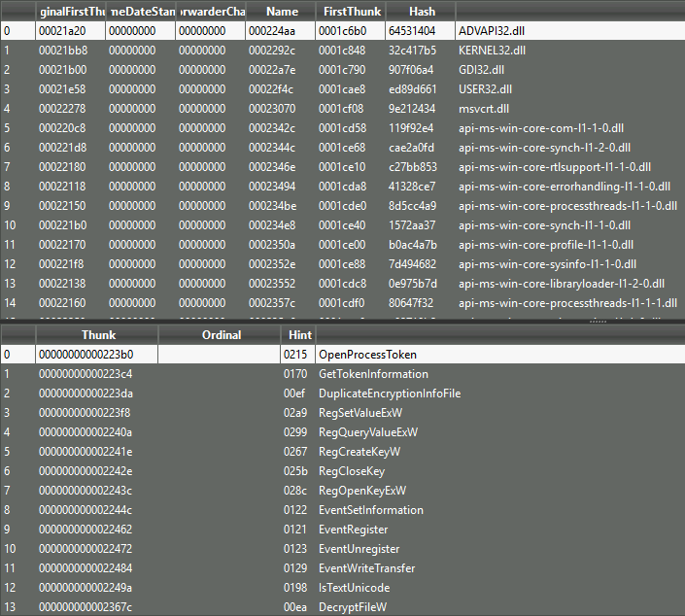Select the DecryptFileW function row
Viewport: 685px width, 616px height.
coord(353,607)
